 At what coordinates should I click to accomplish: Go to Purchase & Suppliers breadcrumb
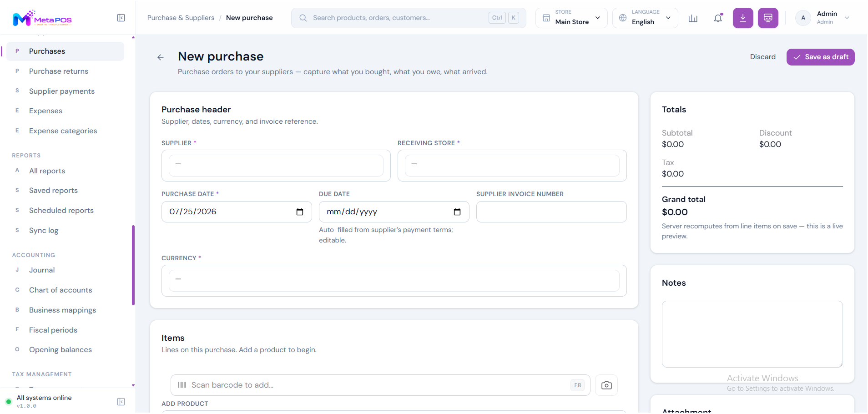(x=181, y=18)
